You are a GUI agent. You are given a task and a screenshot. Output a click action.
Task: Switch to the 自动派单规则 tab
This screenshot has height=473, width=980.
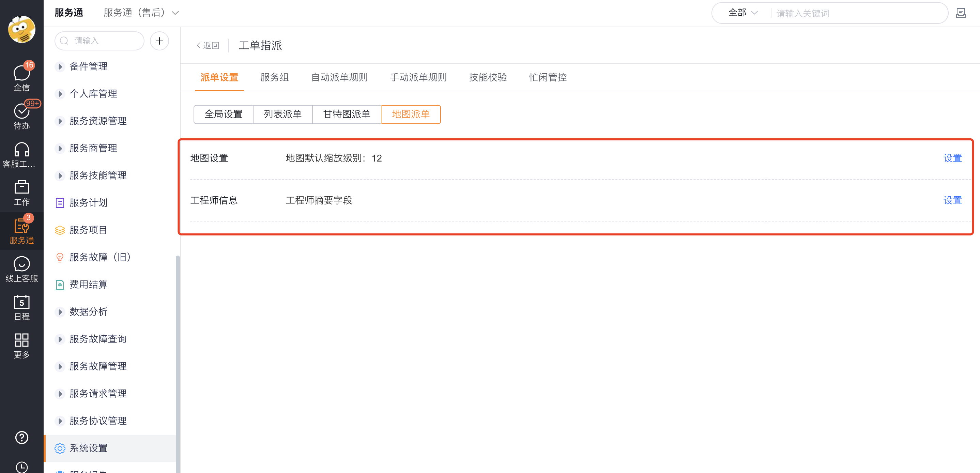click(339, 77)
